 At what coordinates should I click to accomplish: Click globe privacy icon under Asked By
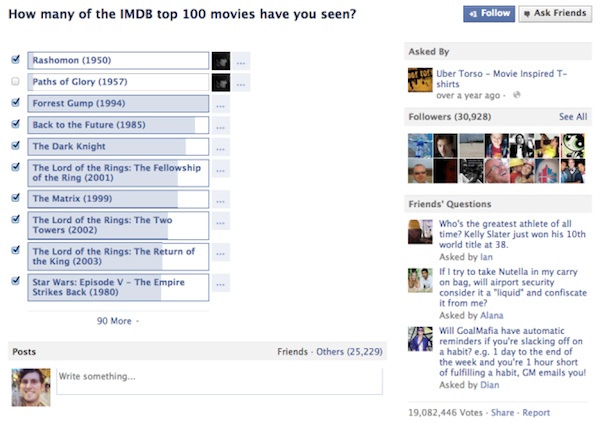pos(516,95)
